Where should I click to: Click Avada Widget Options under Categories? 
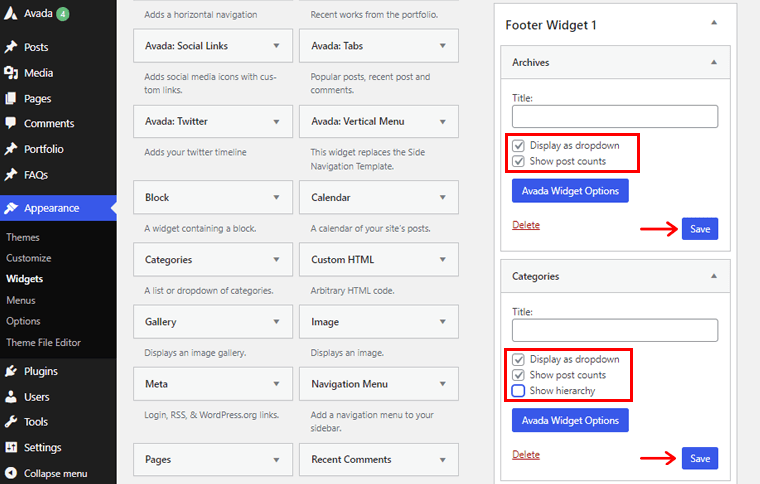(x=570, y=421)
